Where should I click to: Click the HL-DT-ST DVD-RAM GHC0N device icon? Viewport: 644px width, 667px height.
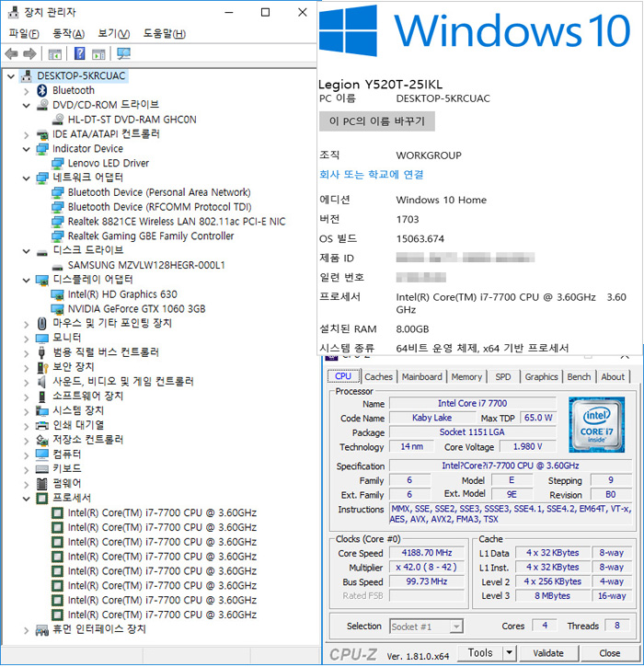point(57,120)
